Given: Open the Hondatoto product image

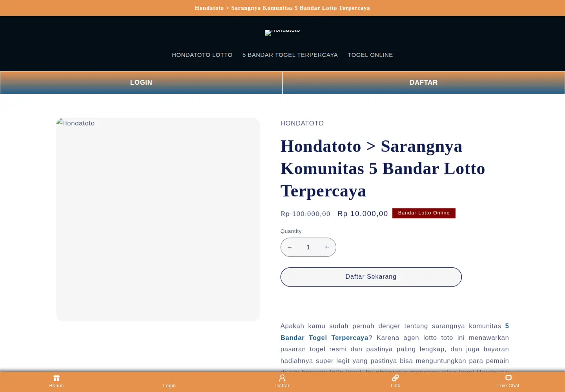Looking at the screenshot, I should (158, 220).
